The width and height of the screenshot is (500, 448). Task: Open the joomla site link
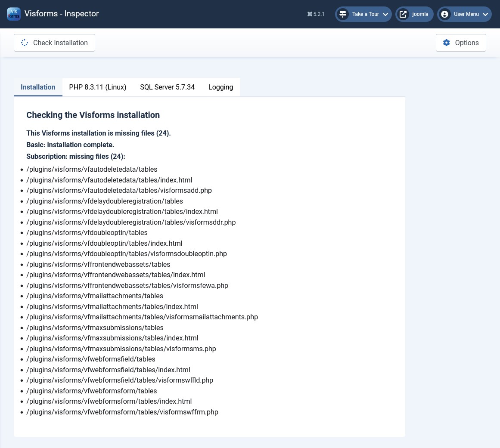[420, 14]
